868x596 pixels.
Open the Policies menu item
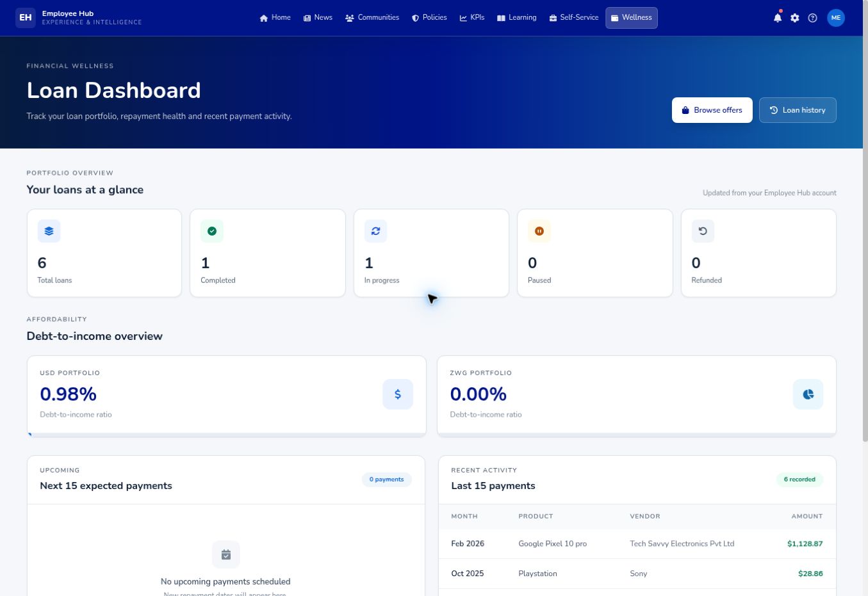click(x=429, y=18)
